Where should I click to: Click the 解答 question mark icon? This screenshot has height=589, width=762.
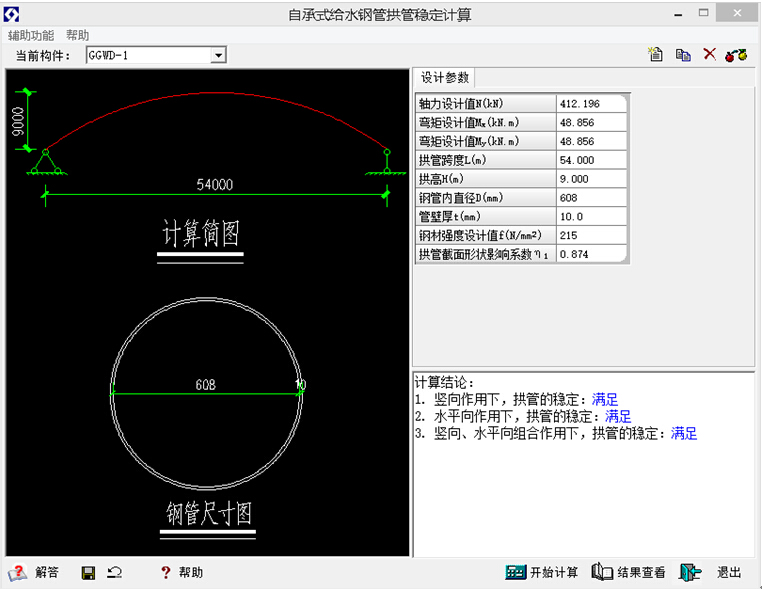pyautogui.click(x=17, y=572)
